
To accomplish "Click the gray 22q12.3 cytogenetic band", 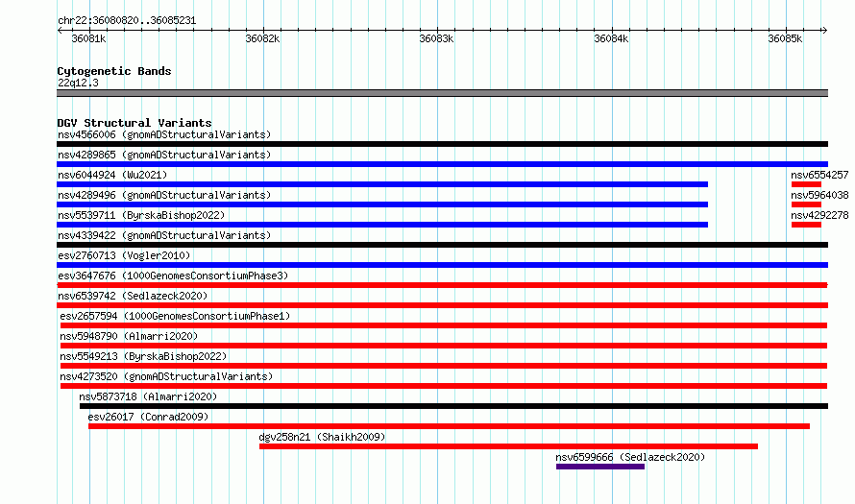I will 442,93.
